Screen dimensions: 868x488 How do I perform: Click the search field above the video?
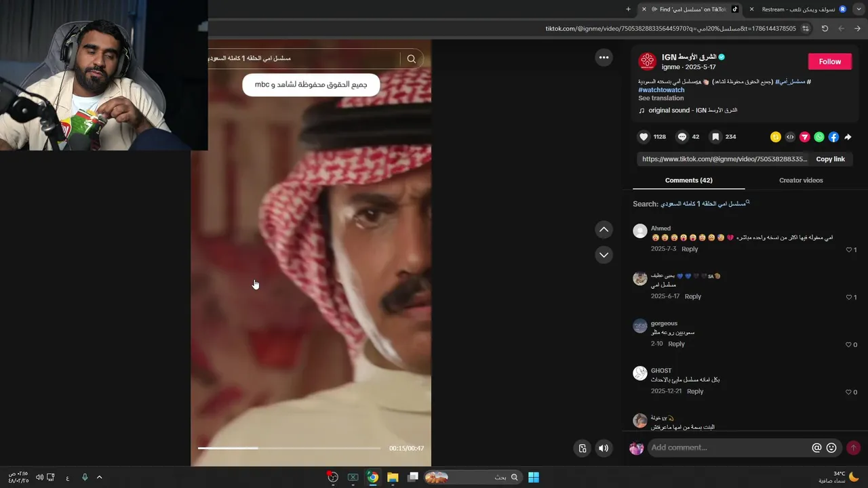coord(305,59)
